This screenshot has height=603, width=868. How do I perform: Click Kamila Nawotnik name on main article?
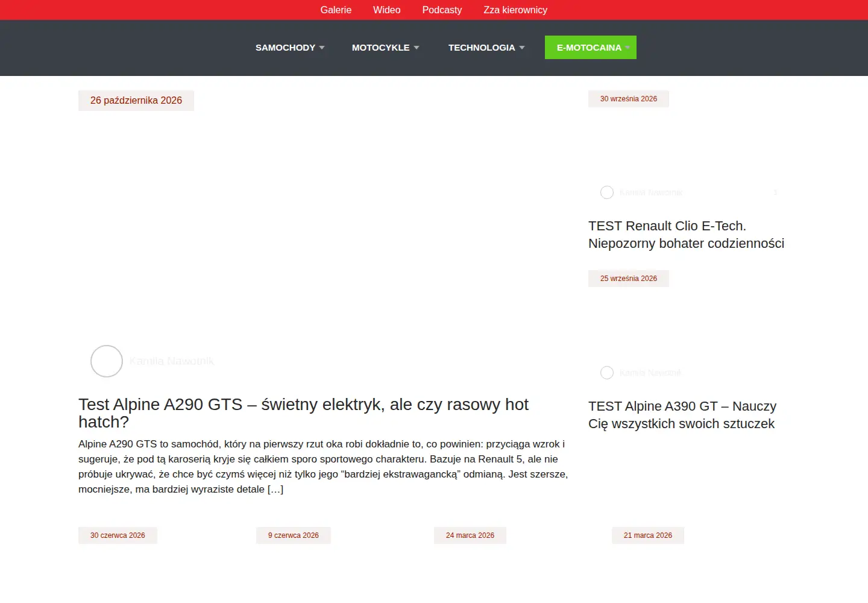[172, 361]
